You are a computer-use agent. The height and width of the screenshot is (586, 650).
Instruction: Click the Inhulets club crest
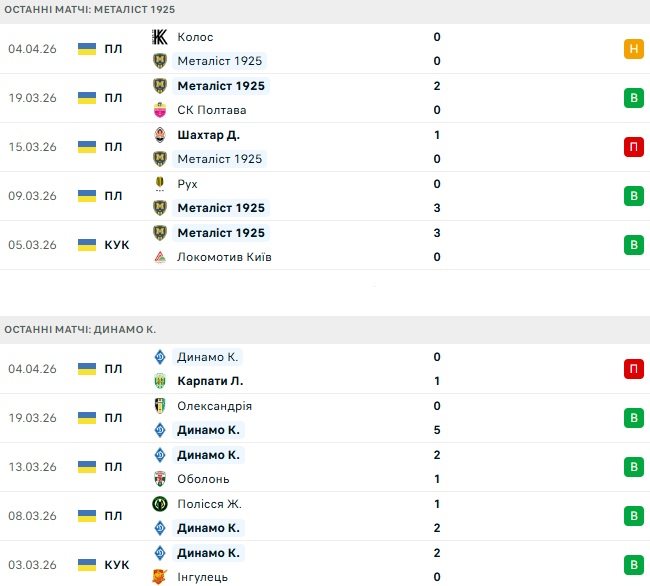pos(160,577)
